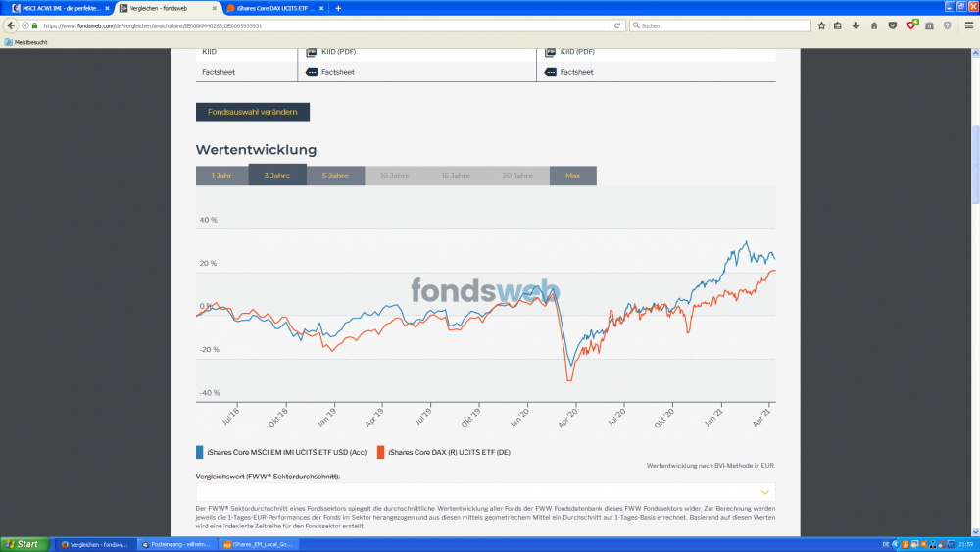Click the iShares Core DAX (R) UCITS ETF legend label

450,452
